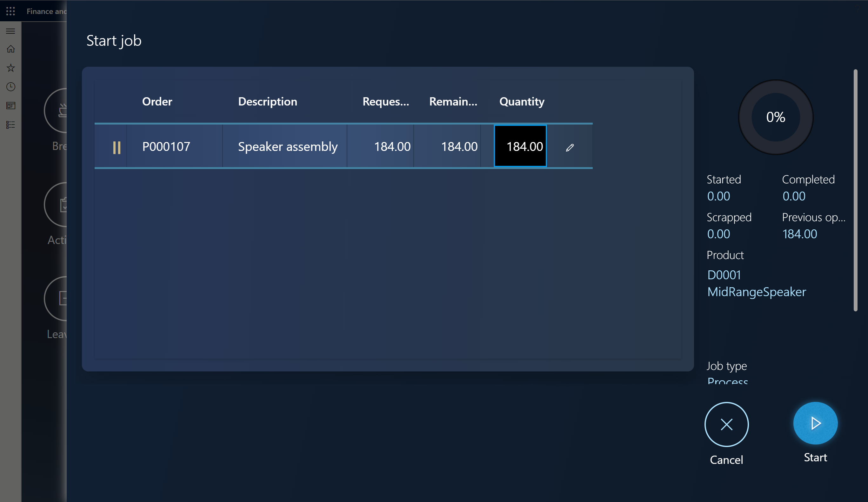
Task: Open the Recent clock icon
Action: [x=11, y=86]
